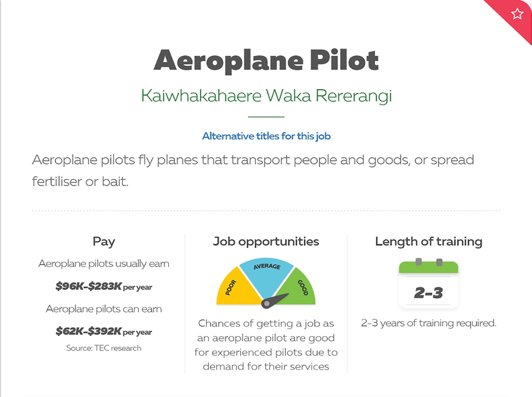Click the job opportunities gauge needle

pyautogui.click(x=274, y=301)
